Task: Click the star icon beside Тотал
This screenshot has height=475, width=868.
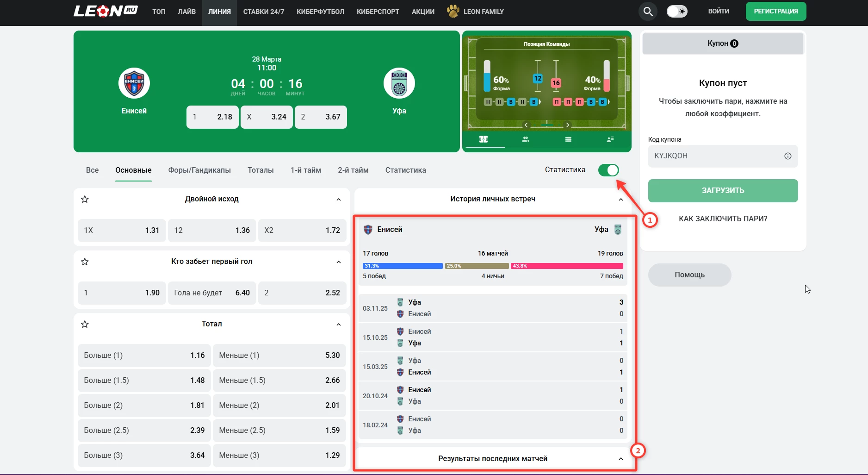Action: [x=85, y=324]
